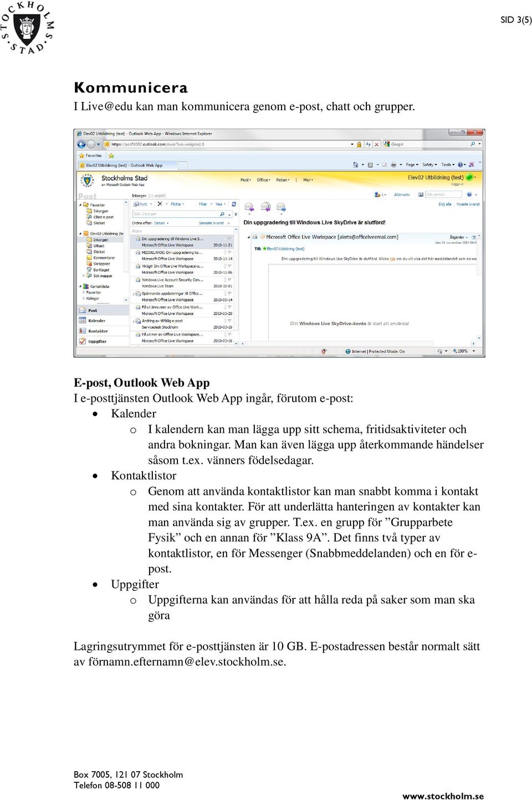
Task: Click the Reply All envelope icon
Action: (265, 207)
